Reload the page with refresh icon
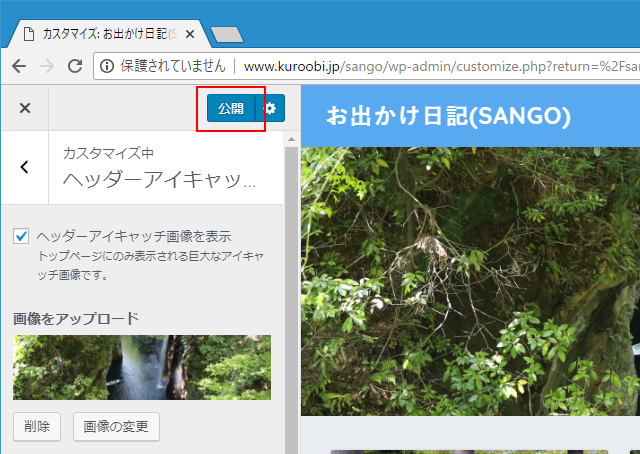640x454 pixels. 75,66
